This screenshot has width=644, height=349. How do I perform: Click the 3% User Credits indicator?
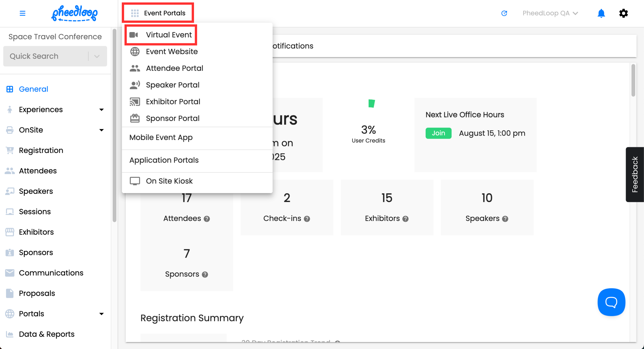(x=368, y=134)
